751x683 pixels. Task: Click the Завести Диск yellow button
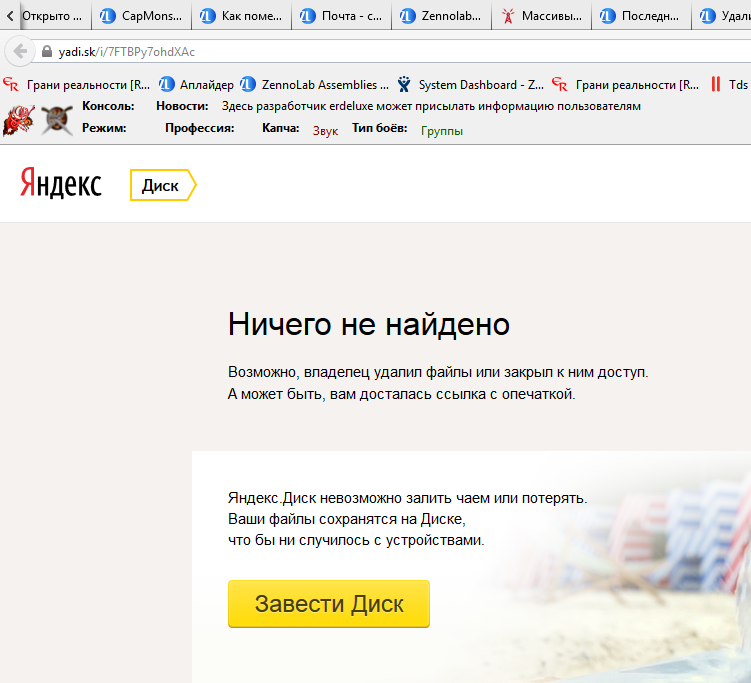(329, 603)
